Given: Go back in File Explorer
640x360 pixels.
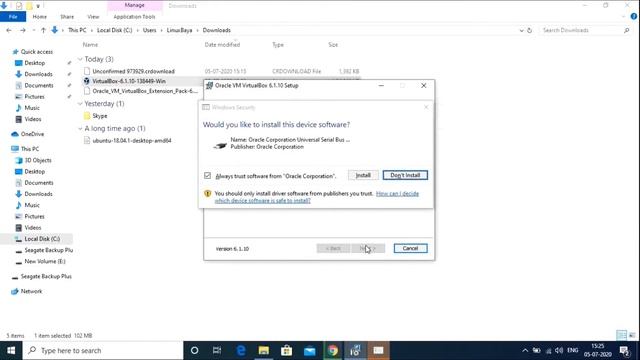Looking at the screenshot, I should (x=9, y=30).
